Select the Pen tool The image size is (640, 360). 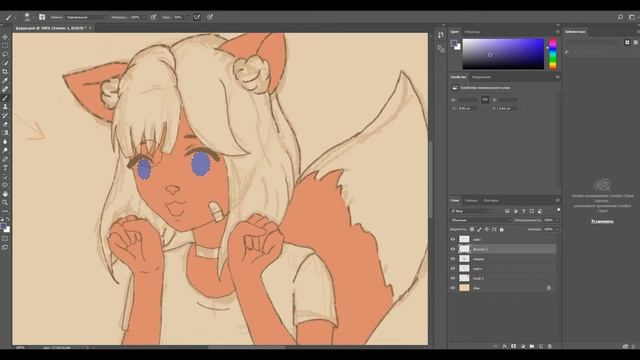coord(5,159)
